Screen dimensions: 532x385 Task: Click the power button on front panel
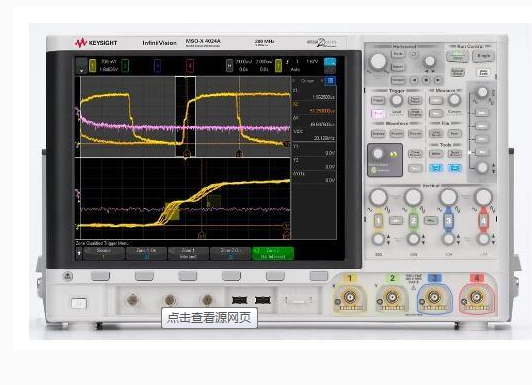(x=79, y=303)
